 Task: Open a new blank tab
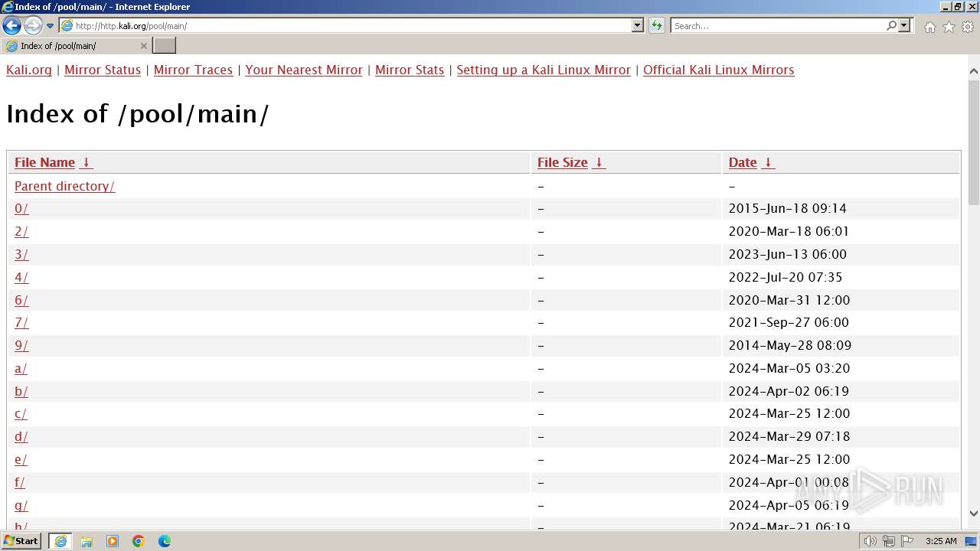tap(165, 46)
